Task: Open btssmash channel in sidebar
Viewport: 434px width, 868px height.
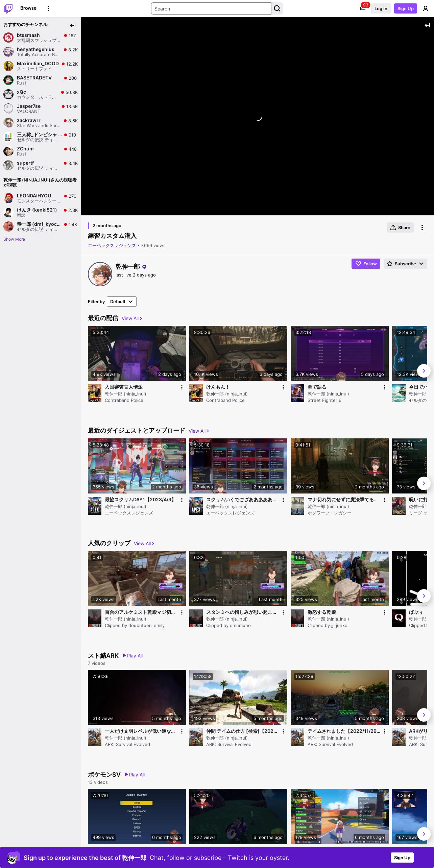Action: [41, 38]
